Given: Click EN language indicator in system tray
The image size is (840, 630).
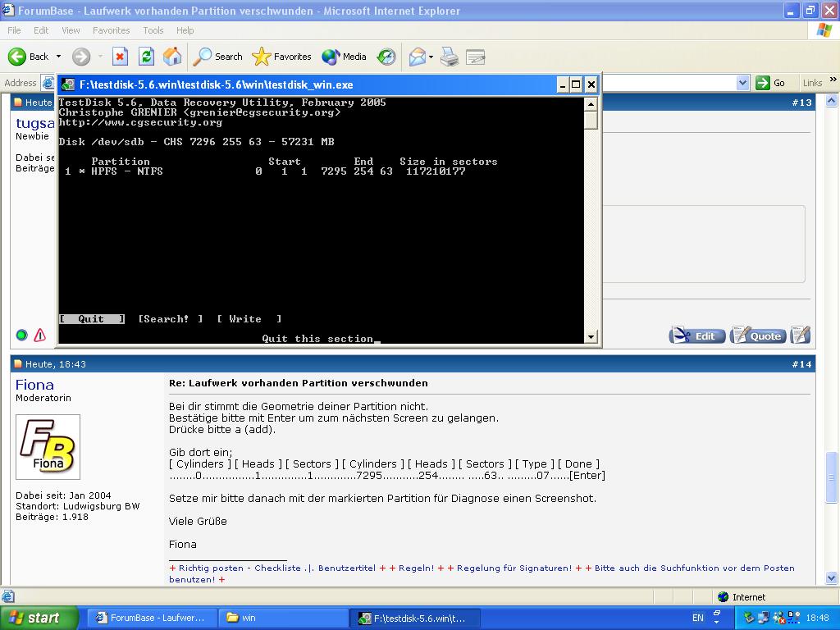Looking at the screenshot, I should [x=697, y=618].
